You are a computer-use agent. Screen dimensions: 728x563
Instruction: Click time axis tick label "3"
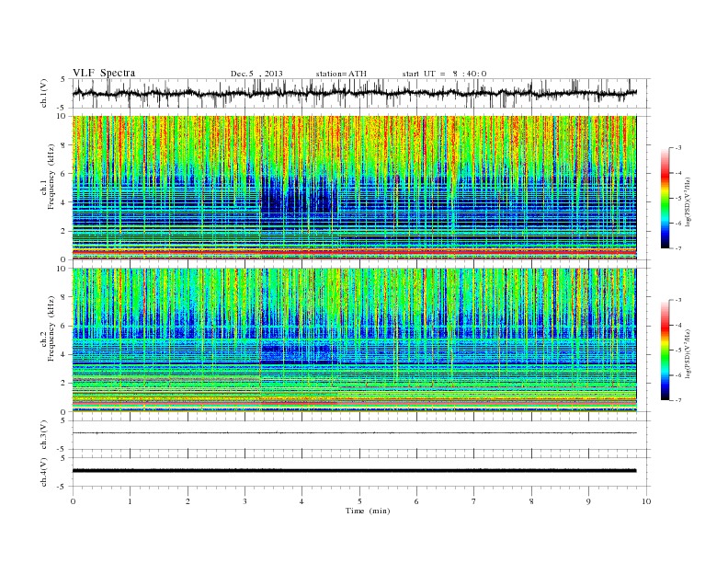(x=245, y=501)
